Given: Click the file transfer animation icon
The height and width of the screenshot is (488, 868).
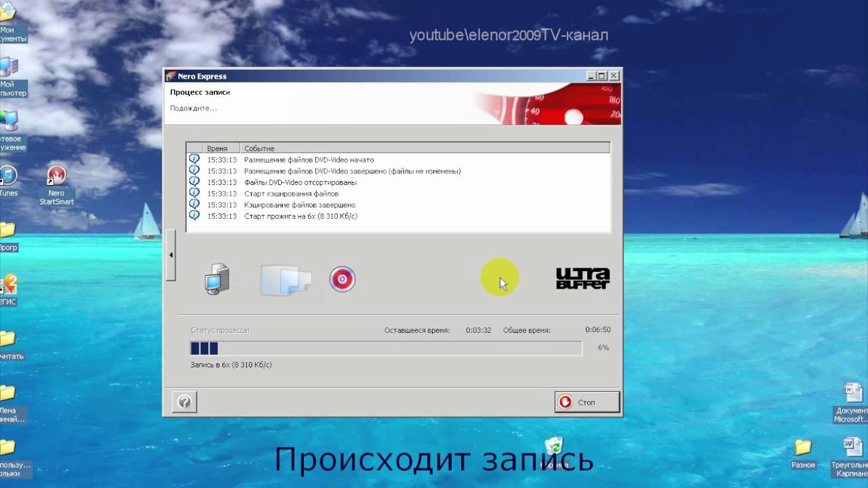Looking at the screenshot, I should (x=285, y=280).
